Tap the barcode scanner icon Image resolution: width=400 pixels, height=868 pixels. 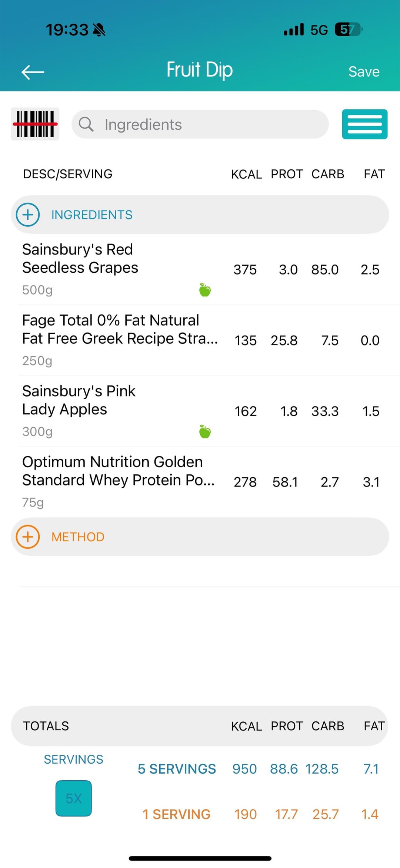point(35,124)
